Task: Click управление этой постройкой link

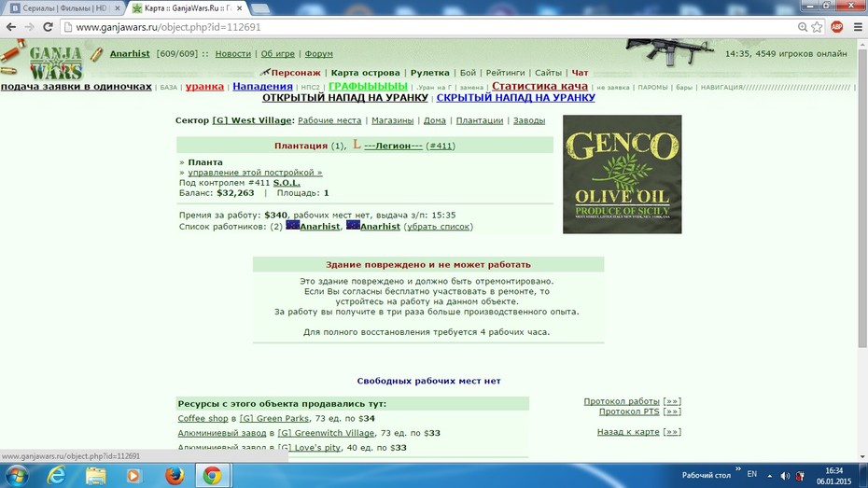Action: [x=255, y=173]
